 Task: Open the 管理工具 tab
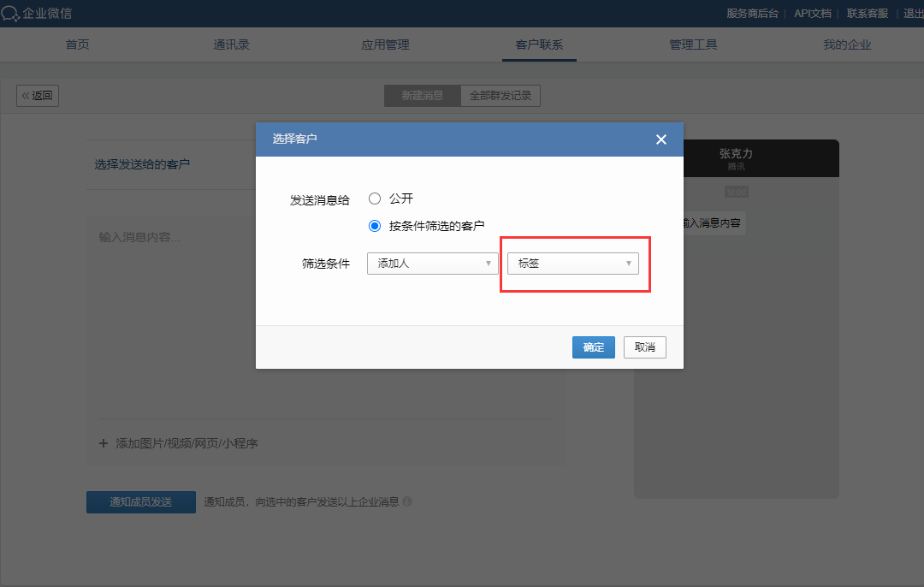[x=693, y=44]
